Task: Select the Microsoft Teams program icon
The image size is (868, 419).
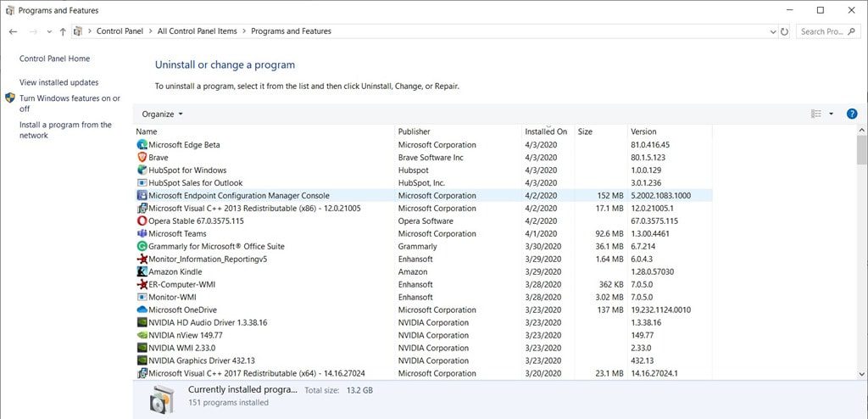Action: pyautogui.click(x=142, y=234)
